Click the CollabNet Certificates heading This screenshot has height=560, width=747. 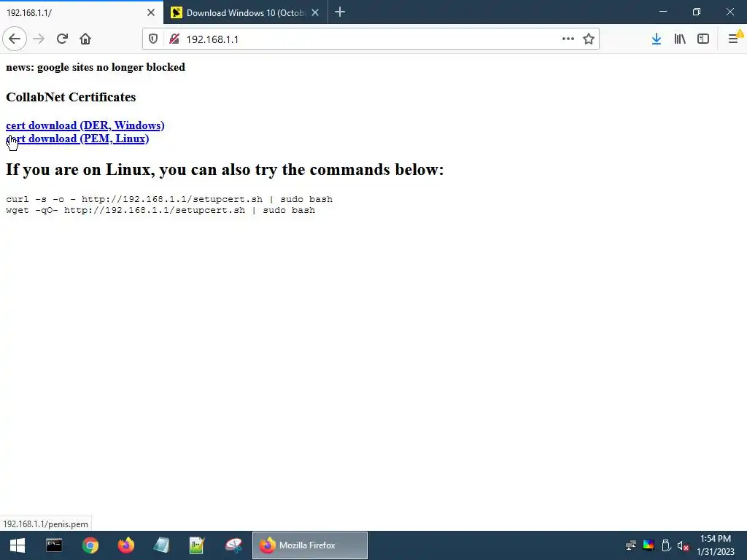click(x=71, y=97)
